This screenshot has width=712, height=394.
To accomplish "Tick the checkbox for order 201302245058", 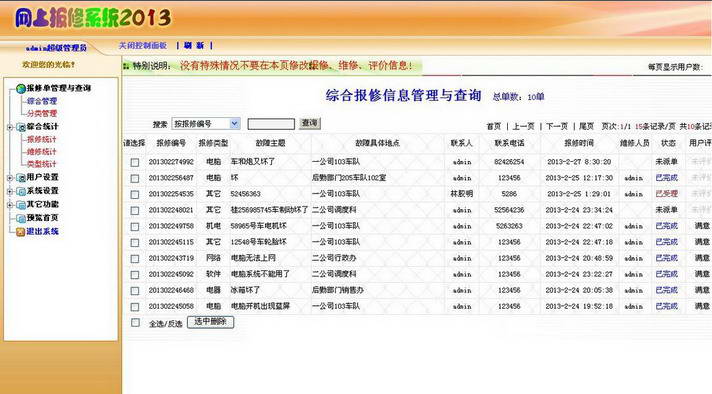I will tap(135, 307).
